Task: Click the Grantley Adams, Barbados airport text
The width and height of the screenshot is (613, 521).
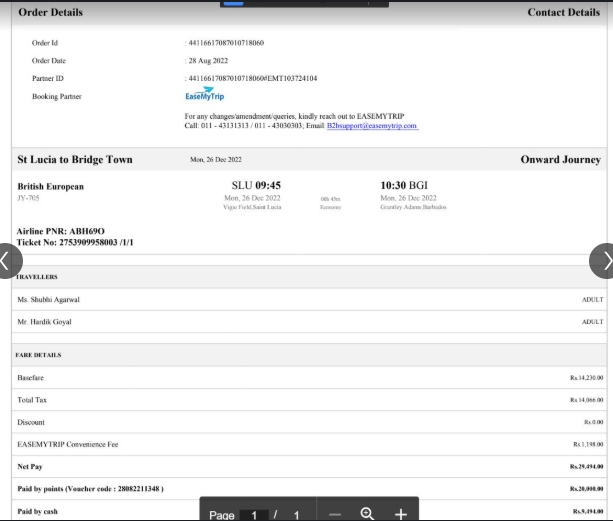Action: [x=413, y=207]
